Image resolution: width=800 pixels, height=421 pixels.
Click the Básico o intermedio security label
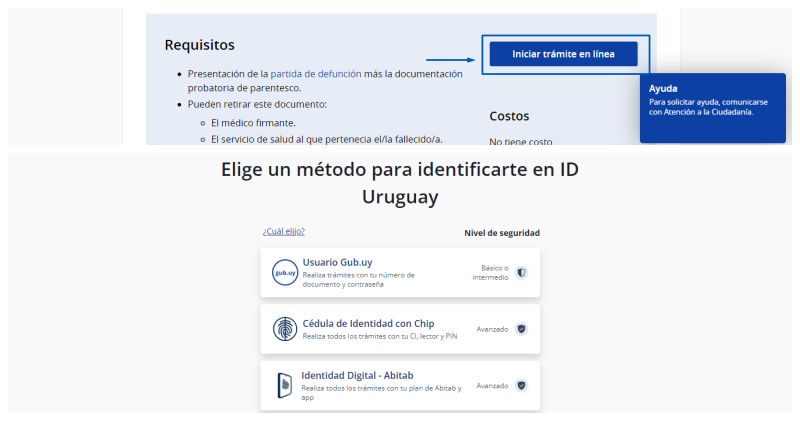490,272
